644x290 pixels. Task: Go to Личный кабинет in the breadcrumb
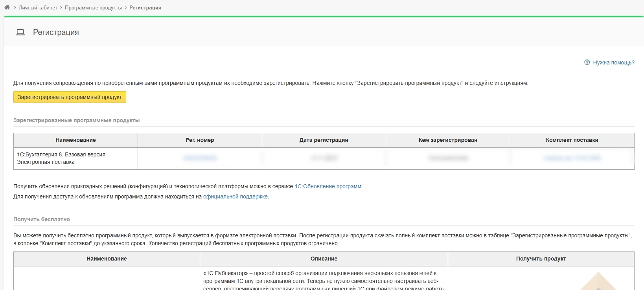[x=38, y=8]
